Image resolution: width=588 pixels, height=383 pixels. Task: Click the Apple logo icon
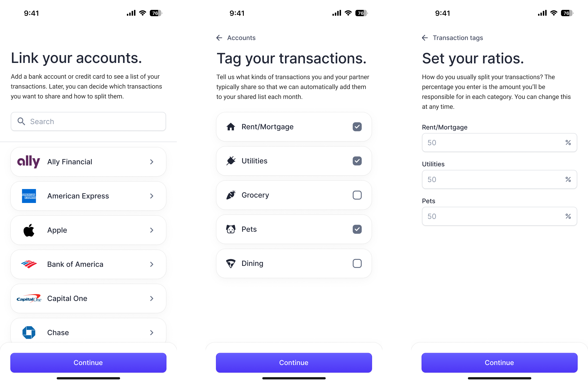coord(29,230)
